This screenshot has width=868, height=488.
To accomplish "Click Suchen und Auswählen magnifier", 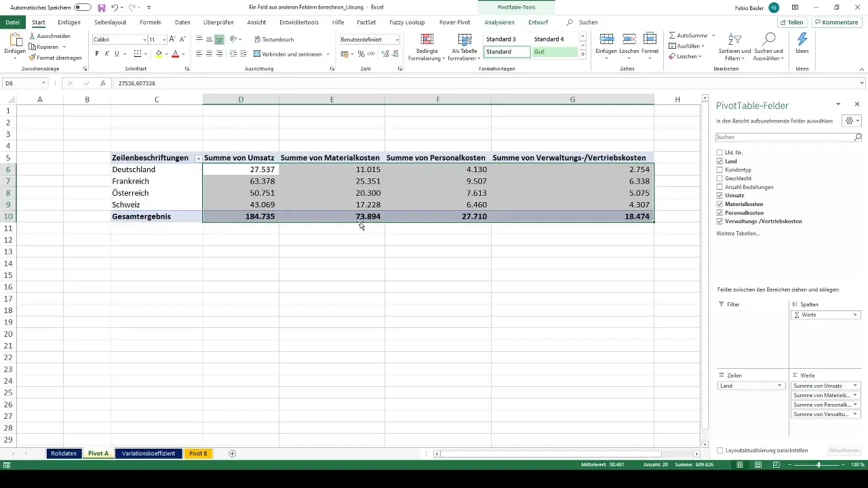I will 769,39.
